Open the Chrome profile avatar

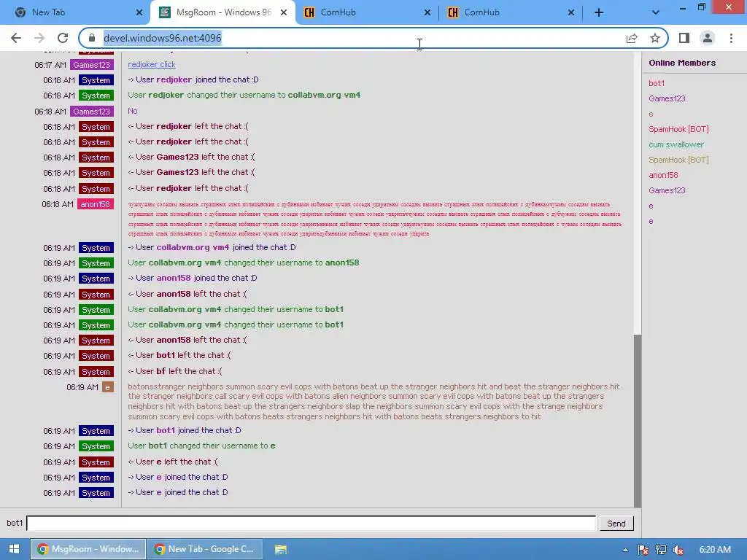tap(708, 38)
